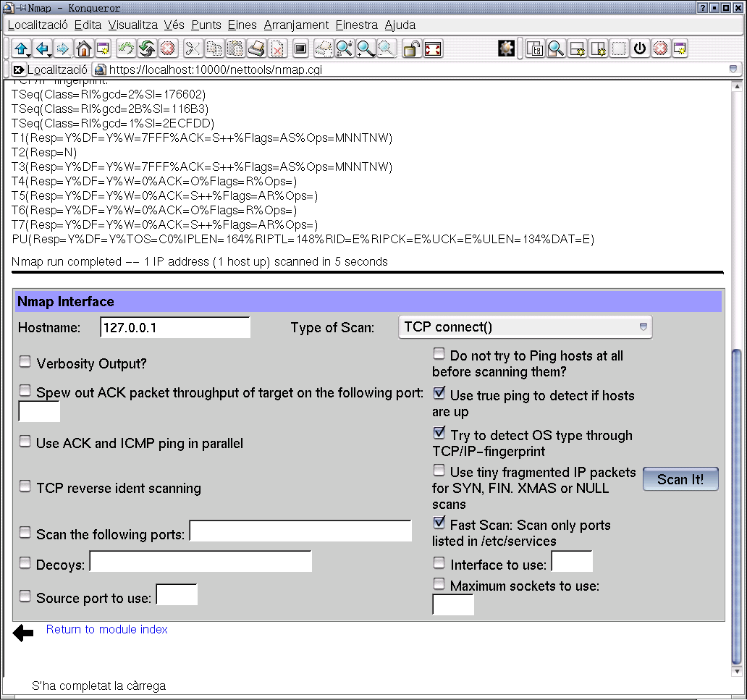This screenshot has height=700, width=747.
Task: Open the Ajuda menu
Action: pos(400,25)
